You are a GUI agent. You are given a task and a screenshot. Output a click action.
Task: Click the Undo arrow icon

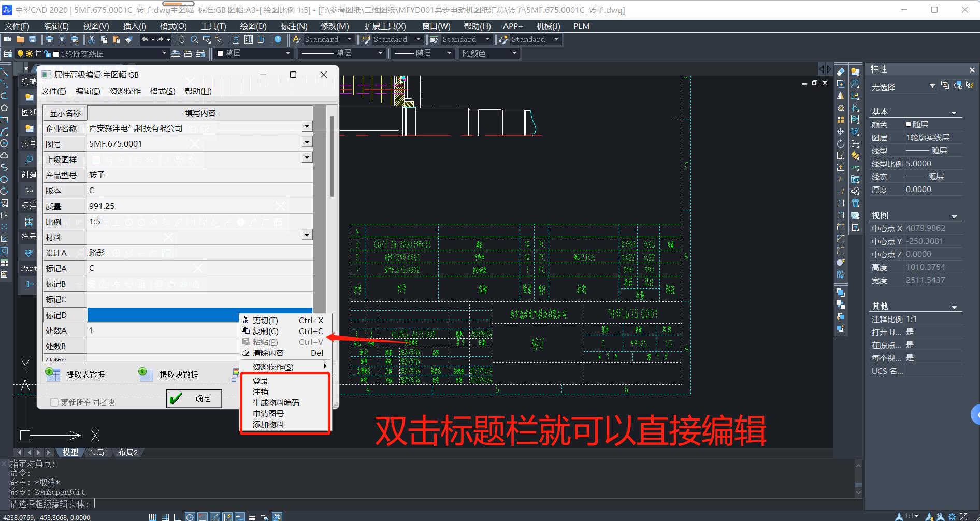(x=146, y=39)
